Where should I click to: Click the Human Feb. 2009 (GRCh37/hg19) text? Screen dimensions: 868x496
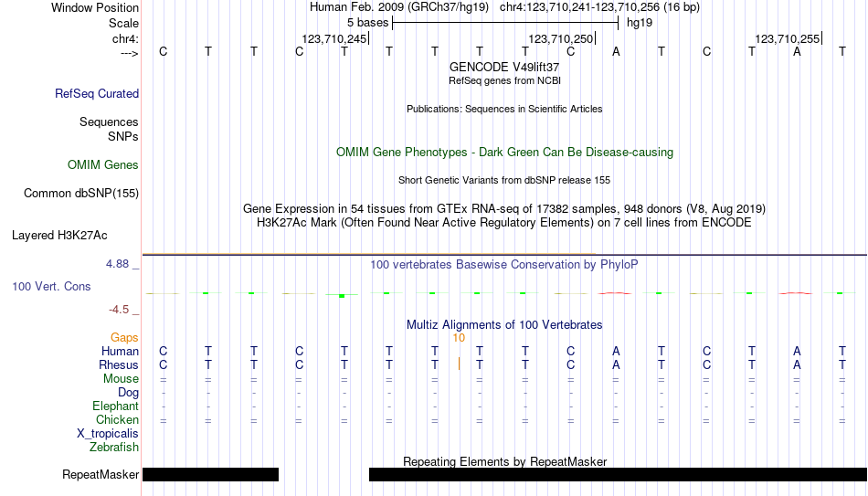click(399, 7)
